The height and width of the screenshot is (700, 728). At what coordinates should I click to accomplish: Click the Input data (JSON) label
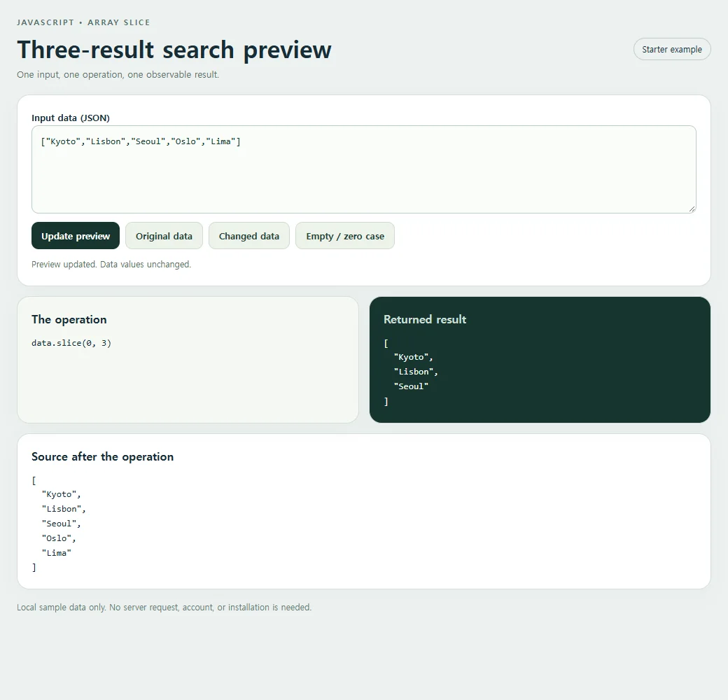pyautogui.click(x=71, y=118)
